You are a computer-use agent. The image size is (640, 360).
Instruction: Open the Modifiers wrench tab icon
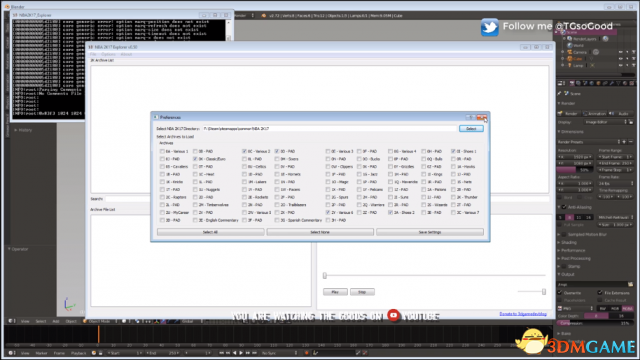612,83
